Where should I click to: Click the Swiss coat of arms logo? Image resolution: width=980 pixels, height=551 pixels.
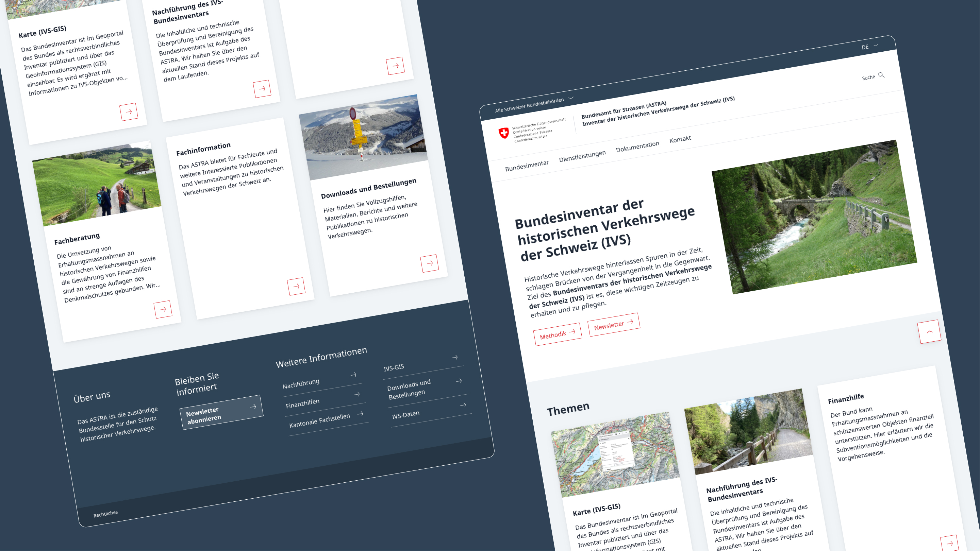(504, 133)
